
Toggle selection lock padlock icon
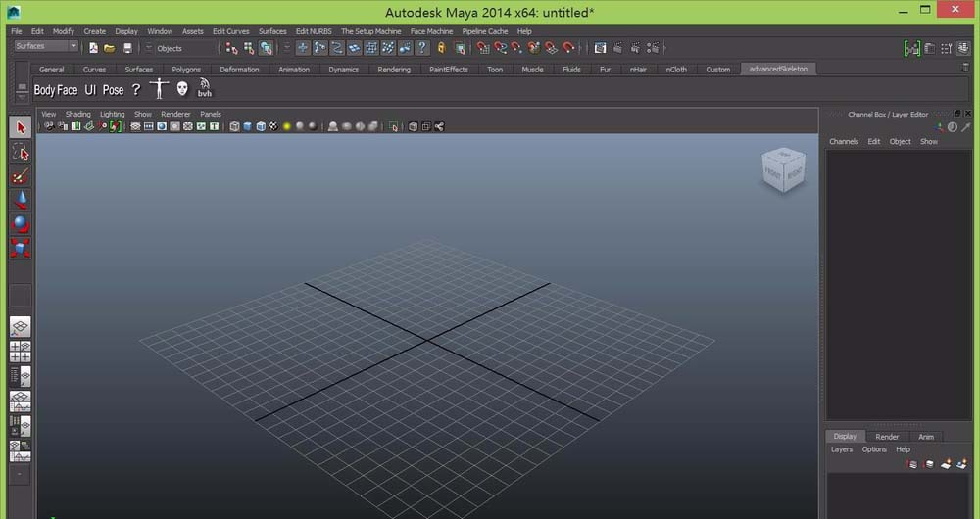(441, 47)
